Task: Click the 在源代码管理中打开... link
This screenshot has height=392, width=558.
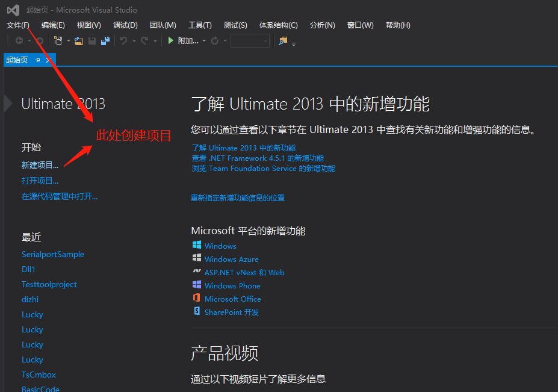Action: [x=60, y=196]
